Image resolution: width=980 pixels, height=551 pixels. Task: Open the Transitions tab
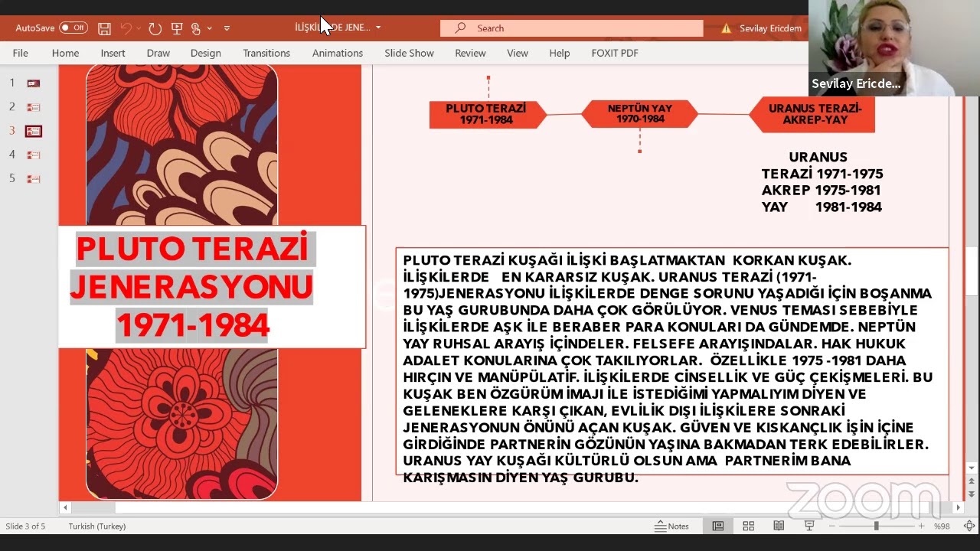[266, 53]
